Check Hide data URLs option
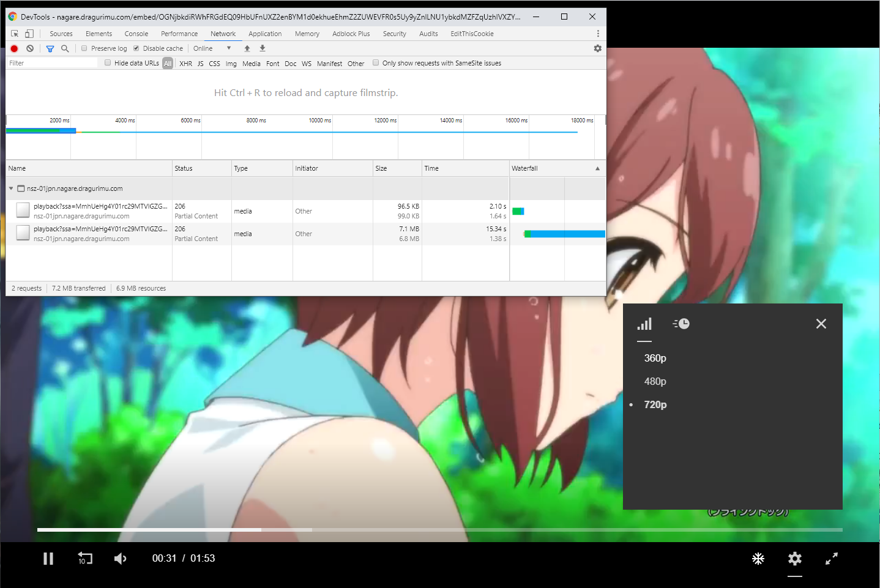880x588 pixels. pos(108,62)
